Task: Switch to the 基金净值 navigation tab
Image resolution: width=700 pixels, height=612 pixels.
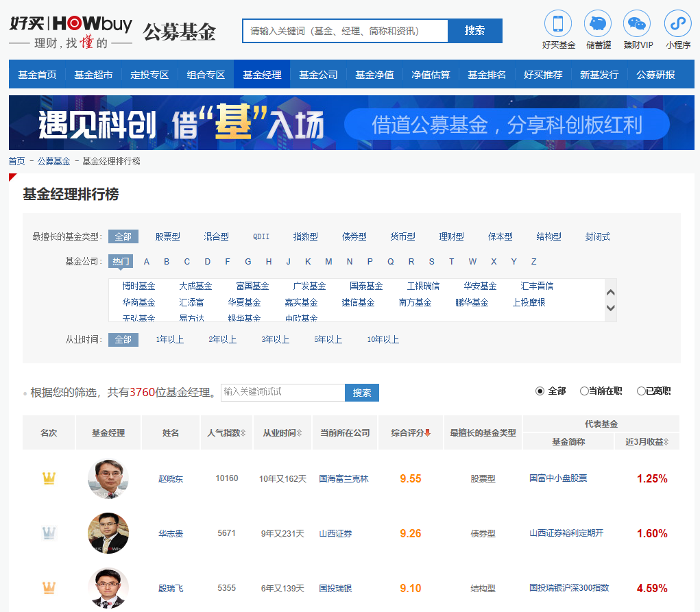Action: [x=374, y=75]
